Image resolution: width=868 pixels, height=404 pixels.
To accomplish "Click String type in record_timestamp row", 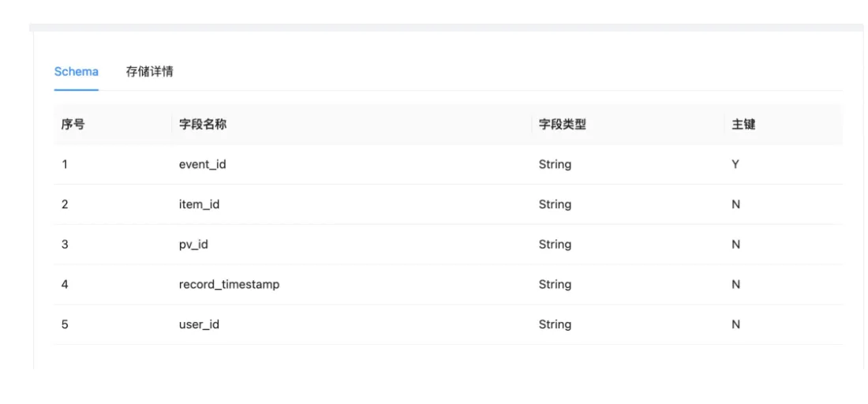I will 555,284.
